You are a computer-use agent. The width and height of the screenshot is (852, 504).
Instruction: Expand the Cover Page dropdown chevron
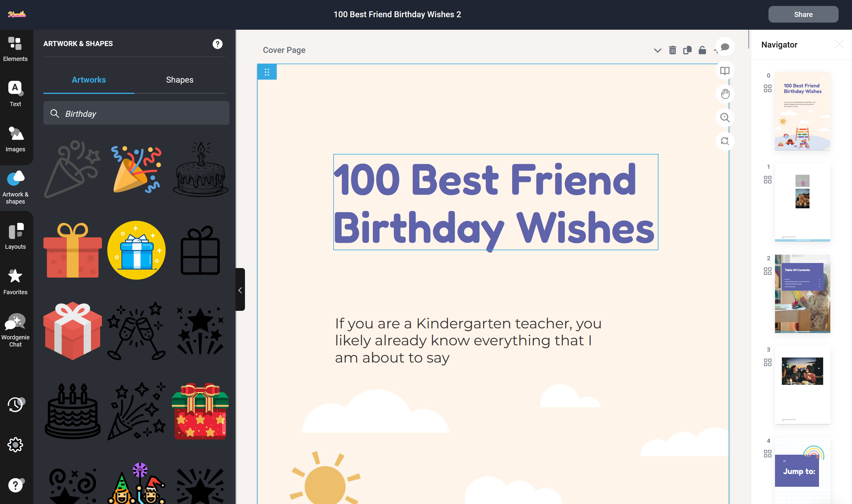pyautogui.click(x=657, y=51)
